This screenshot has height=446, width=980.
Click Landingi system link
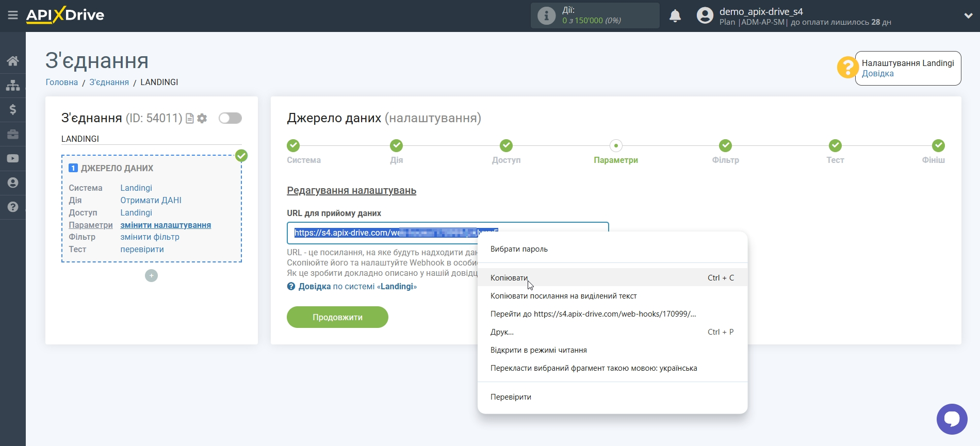pos(136,188)
